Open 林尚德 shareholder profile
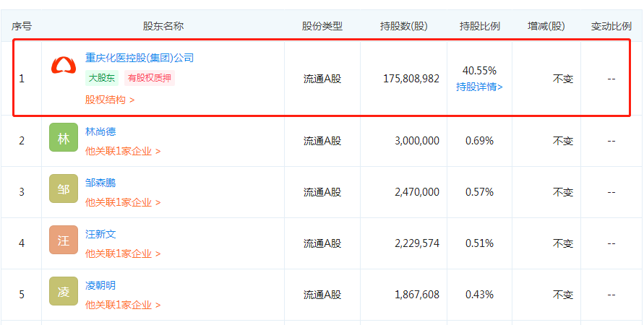The image size is (644, 325). [x=100, y=131]
